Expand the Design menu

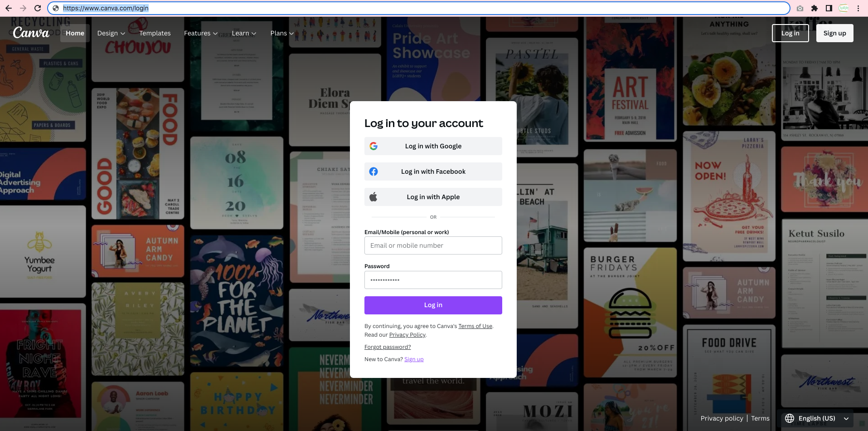point(111,33)
